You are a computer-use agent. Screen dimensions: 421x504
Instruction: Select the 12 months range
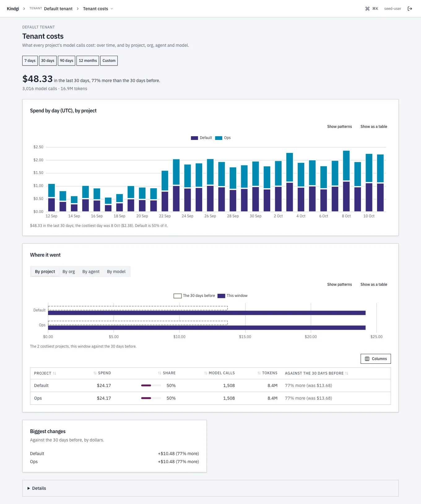click(x=88, y=61)
